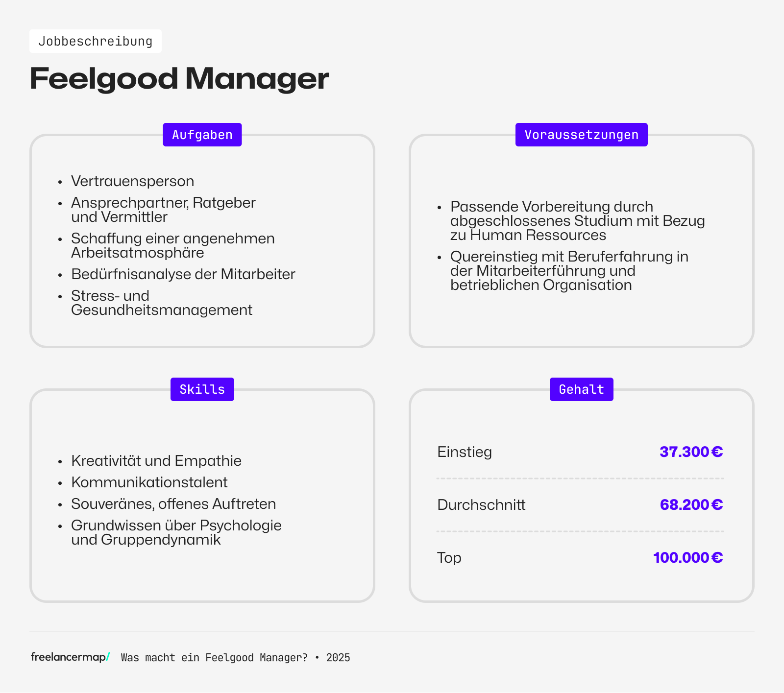Viewport: 784px width, 693px height.
Task: Click the Passende Vorbereitung durch Studium requirement
Action: pyautogui.click(x=577, y=221)
